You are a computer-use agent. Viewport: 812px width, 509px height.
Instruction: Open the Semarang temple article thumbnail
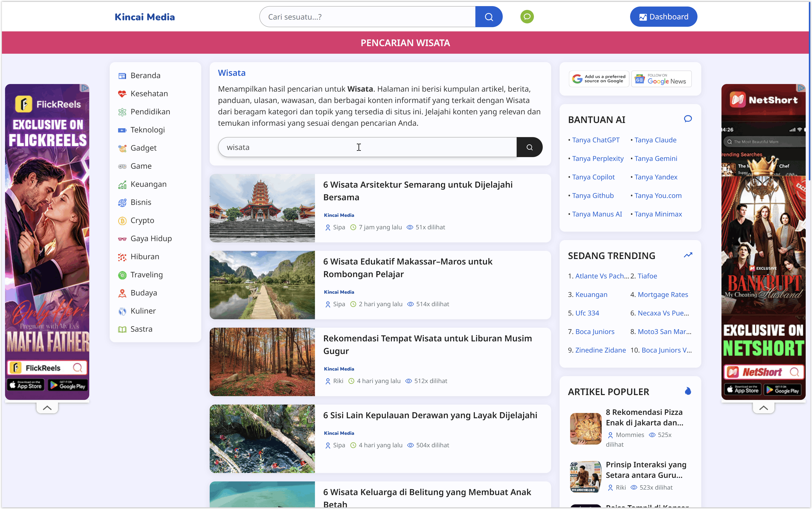262,208
